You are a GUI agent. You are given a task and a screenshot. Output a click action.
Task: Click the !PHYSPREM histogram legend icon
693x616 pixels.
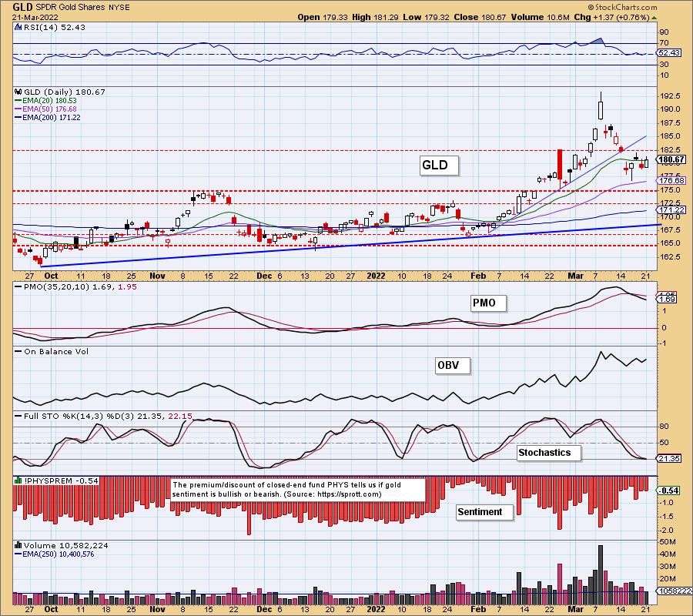[18, 480]
